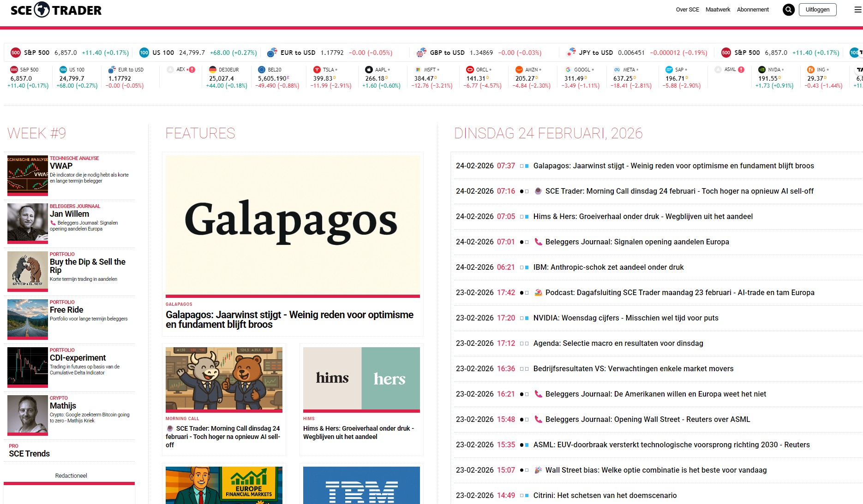Open the Free Ride portfolio link
The width and height of the screenshot is (863, 504).
(66, 310)
